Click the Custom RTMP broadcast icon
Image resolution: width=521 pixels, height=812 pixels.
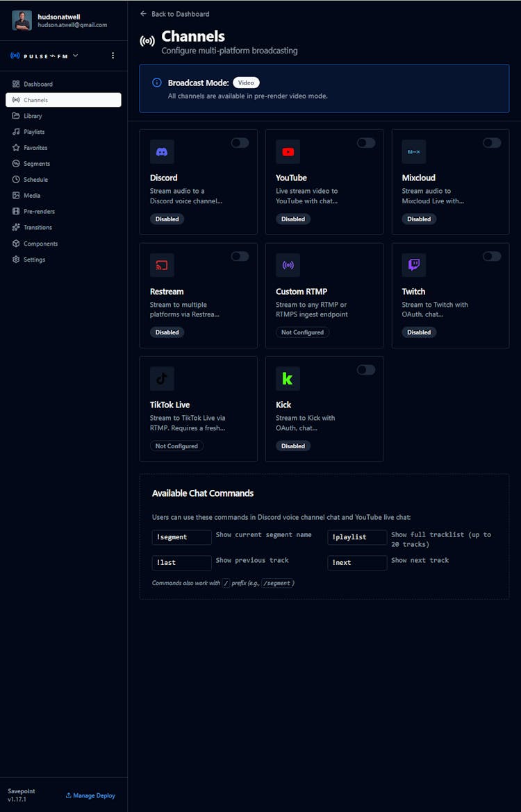[x=288, y=265]
